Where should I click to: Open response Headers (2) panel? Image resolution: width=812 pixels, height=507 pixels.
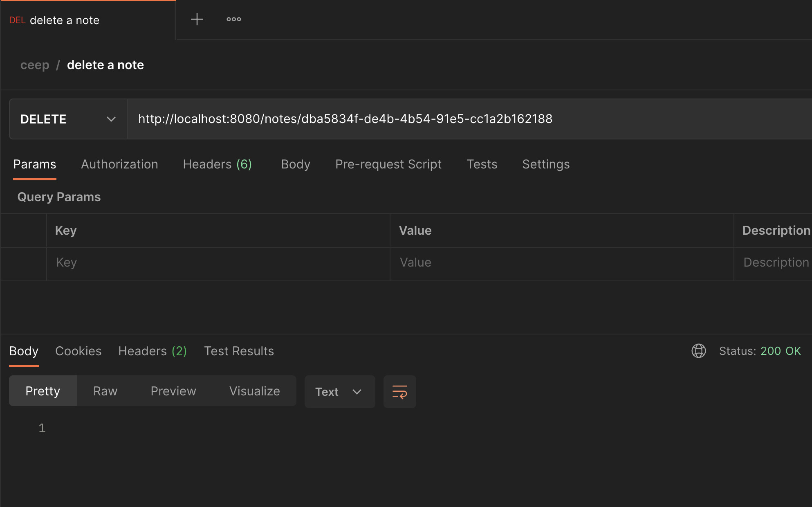(x=153, y=351)
